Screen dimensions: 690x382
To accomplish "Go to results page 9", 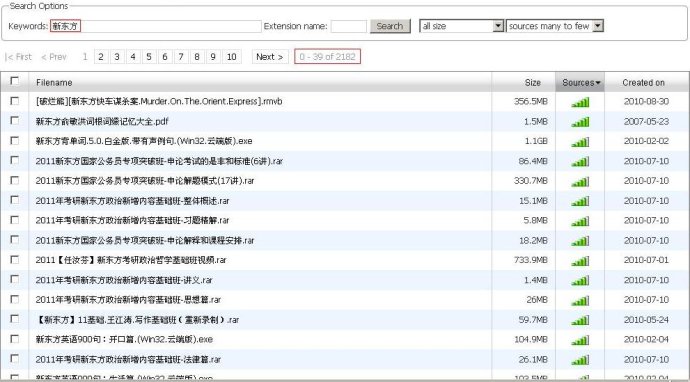I will (213, 57).
